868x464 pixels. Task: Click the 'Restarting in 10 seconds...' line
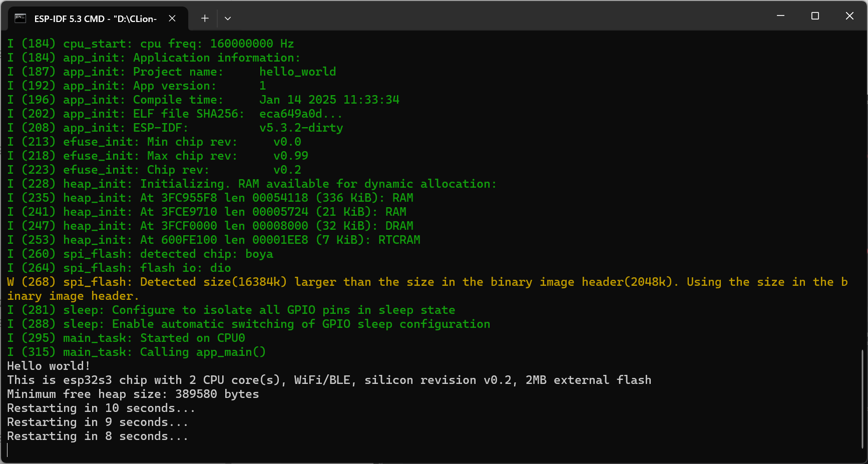(x=101, y=408)
